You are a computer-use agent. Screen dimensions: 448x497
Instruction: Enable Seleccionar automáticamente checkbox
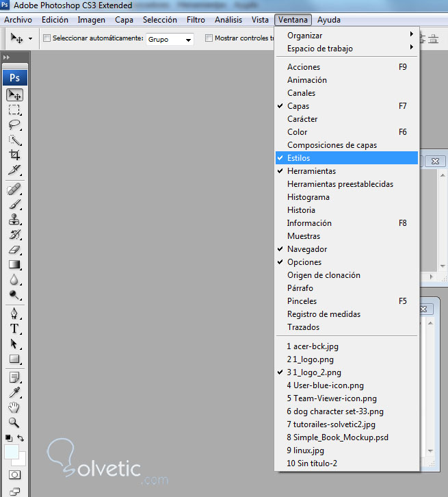(x=47, y=38)
